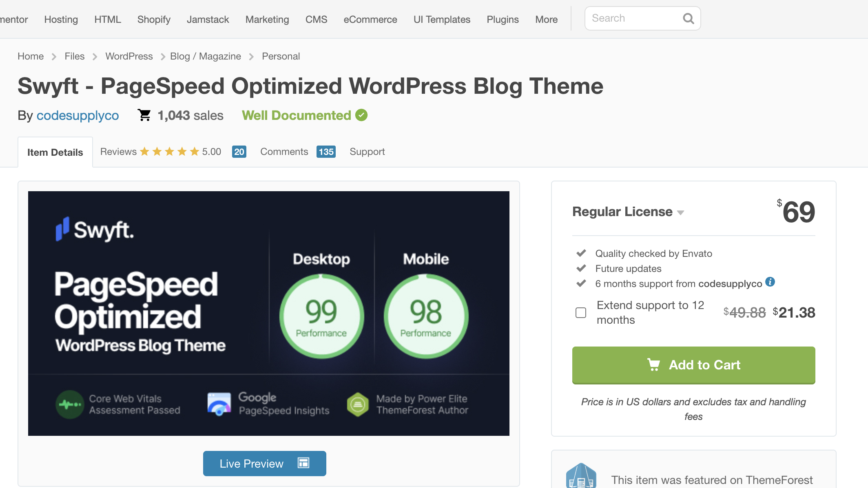Click the Core Web Vitals icon in preview
The image size is (868, 488).
click(x=70, y=404)
